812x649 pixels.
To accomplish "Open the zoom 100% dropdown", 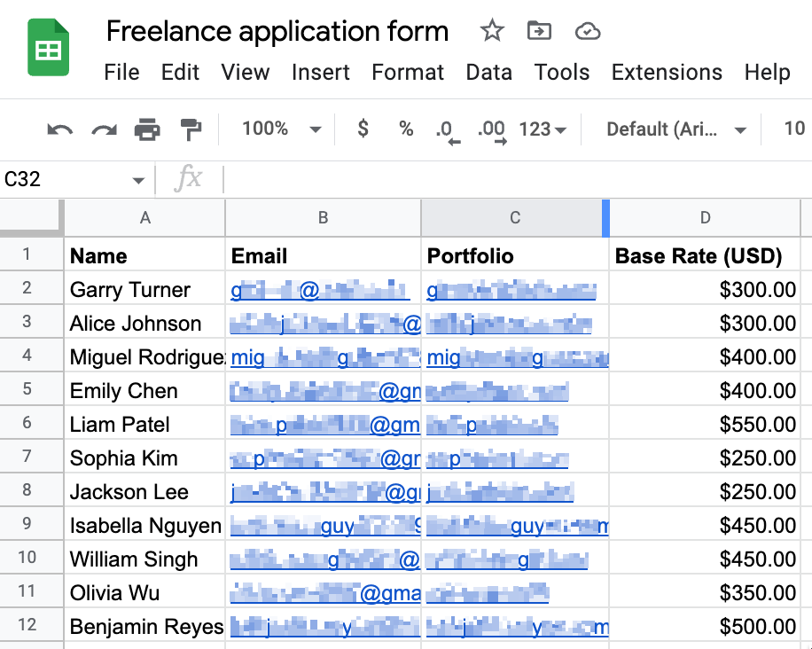I will coord(282,129).
